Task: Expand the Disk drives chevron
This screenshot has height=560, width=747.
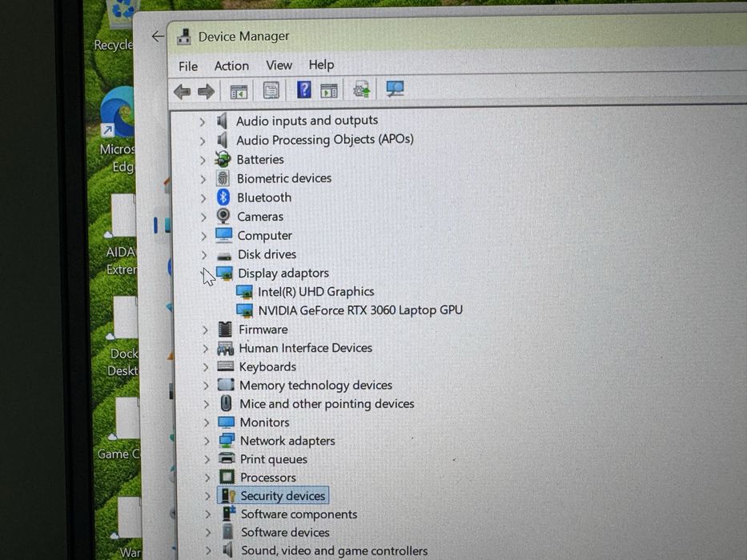Action: [204, 255]
